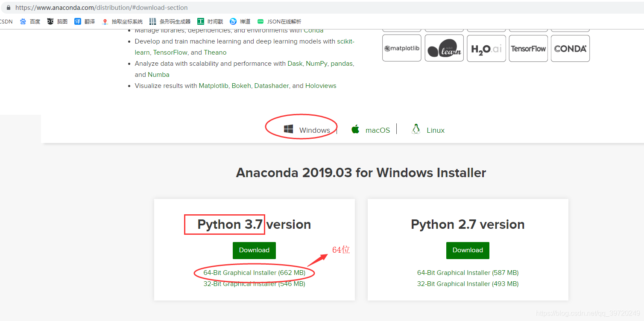This screenshot has width=644, height=321.
Task: Open the 脑图 bookmark
Action: [x=57, y=21]
